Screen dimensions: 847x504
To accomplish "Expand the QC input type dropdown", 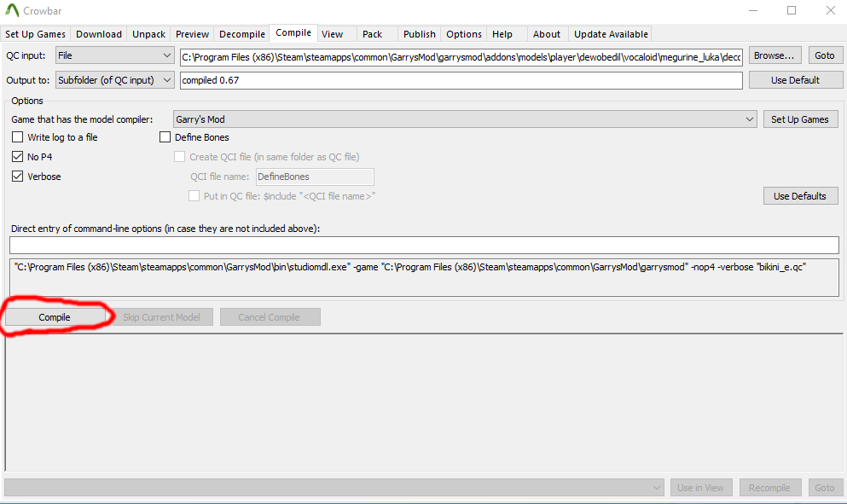I will [x=114, y=55].
